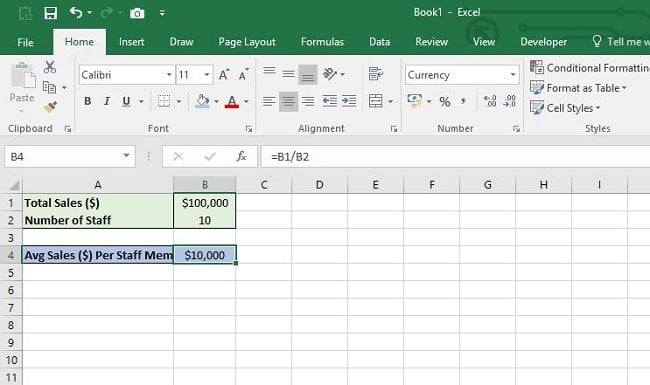Cut selection with the scissors icon

[x=50, y=67]
